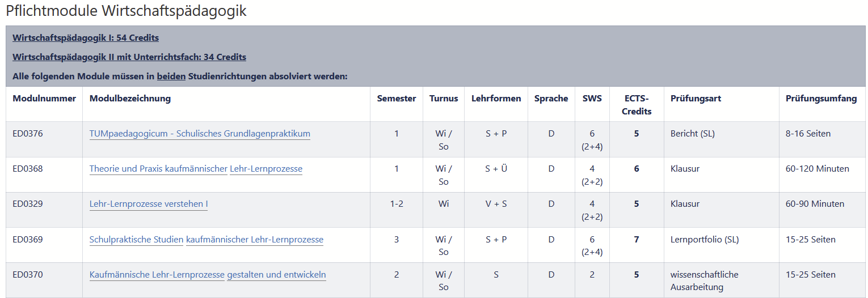Open Theorie und Praxis kaufmännischer module link
Viewport: 868px width, 298px height.
(158, 169)
